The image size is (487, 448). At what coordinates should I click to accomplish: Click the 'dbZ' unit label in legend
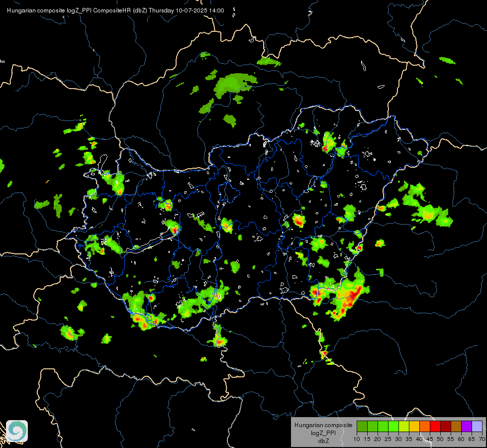(323, 441)
